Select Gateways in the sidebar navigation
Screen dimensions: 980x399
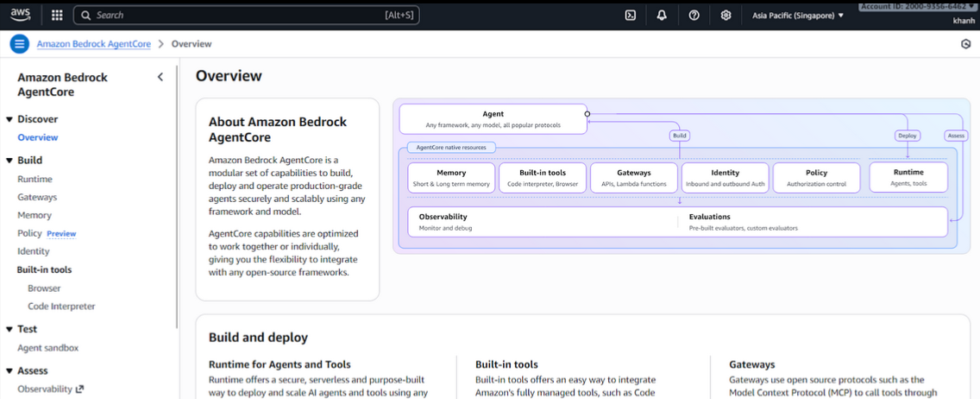[x=37, y=198]
